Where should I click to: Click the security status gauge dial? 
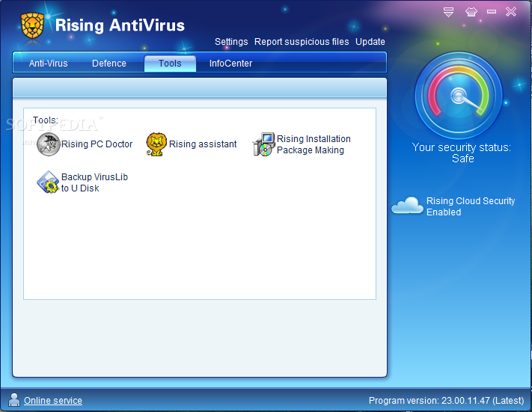pos(459,95)
